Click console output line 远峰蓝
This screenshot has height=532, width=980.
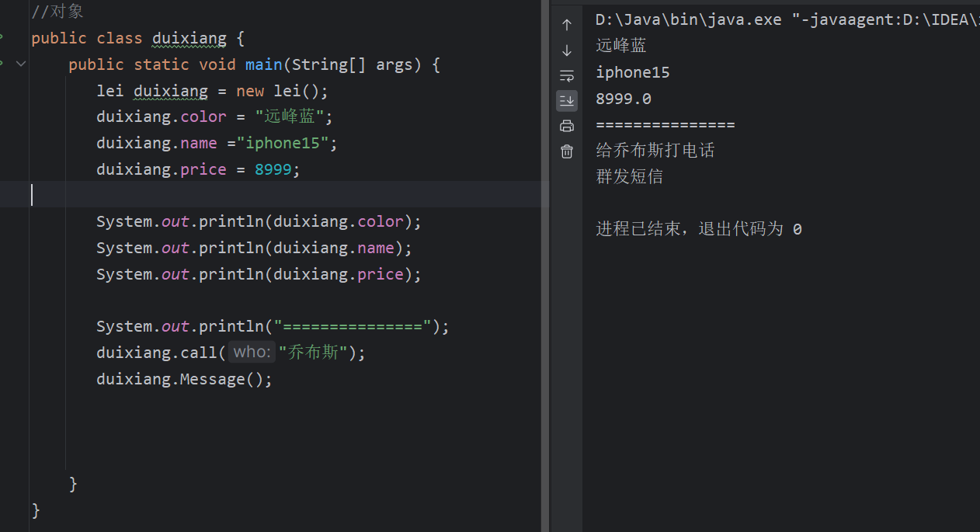click(621, 46)
